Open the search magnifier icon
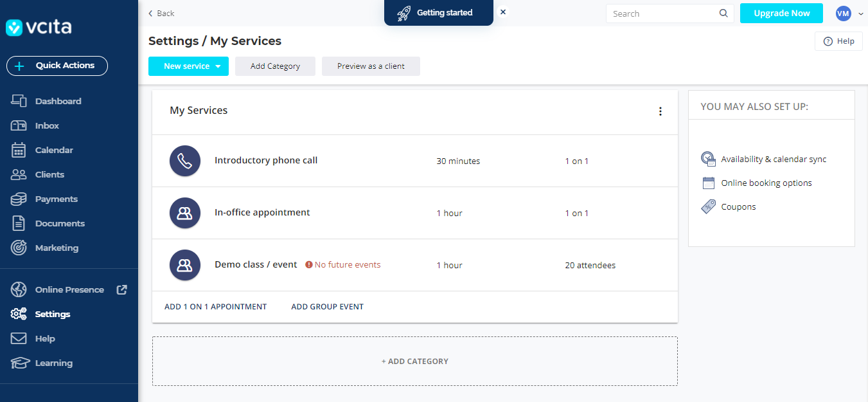868x402 pixels. (x=723, y=13)
